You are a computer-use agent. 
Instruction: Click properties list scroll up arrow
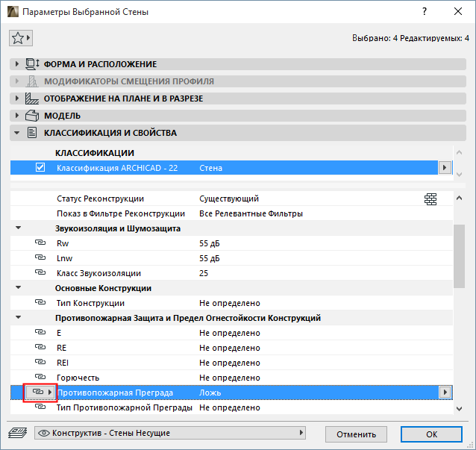[460, 198]
